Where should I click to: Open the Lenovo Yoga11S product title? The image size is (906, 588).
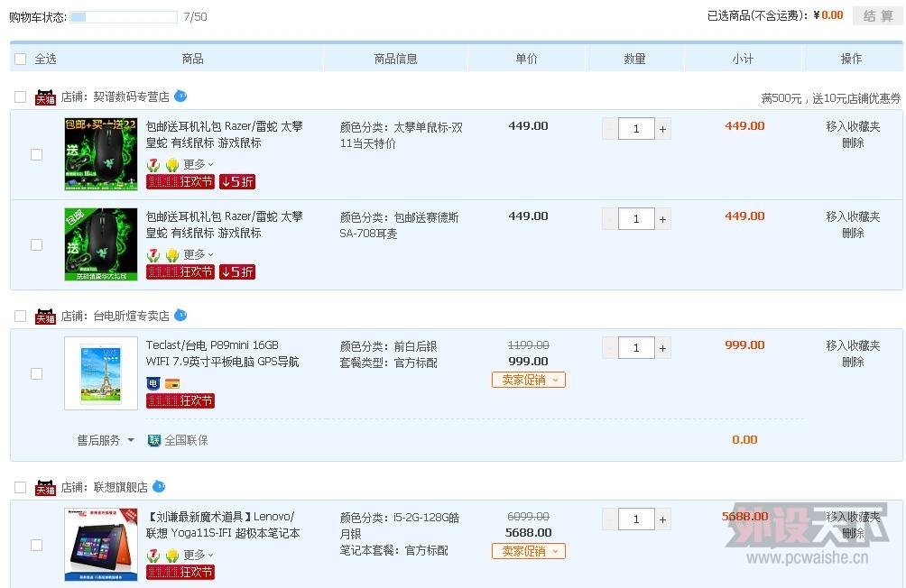pyautogui.click(x=223, y=525)
